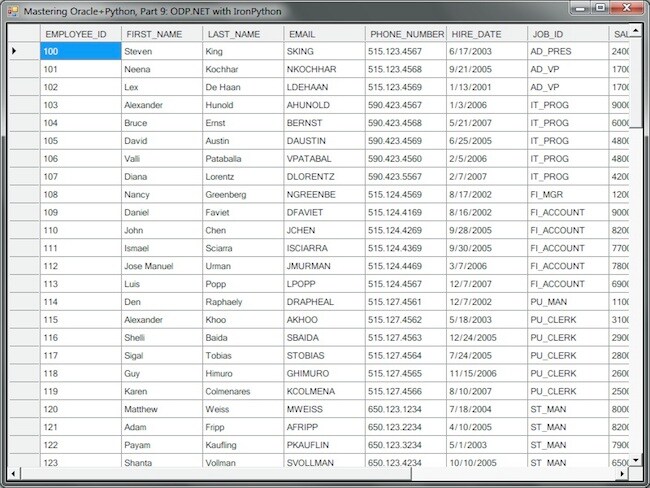
Task: Select the hire date cell '1/13/2001'
Action: (487, 87)
